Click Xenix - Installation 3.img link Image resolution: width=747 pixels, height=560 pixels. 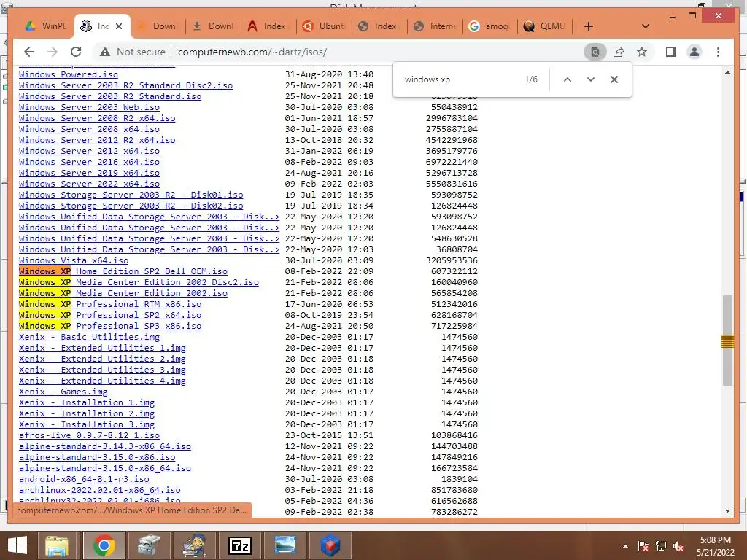coord(86,425)
